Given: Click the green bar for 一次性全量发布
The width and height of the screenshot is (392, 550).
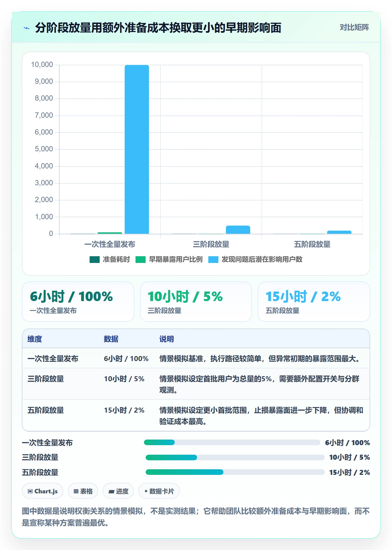Looking at the screenshot, I should (x=110, y=233).
